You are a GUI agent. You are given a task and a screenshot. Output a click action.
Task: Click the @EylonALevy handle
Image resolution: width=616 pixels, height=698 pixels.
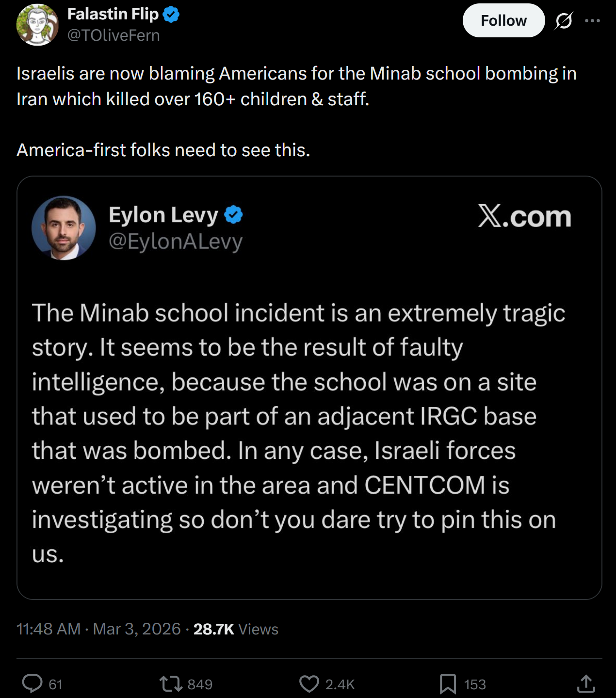(x=176, y=241)
